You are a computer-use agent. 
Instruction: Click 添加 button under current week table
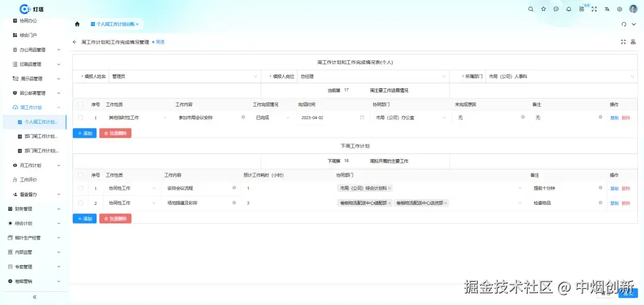pyautogui.click(x=85, y=133)
